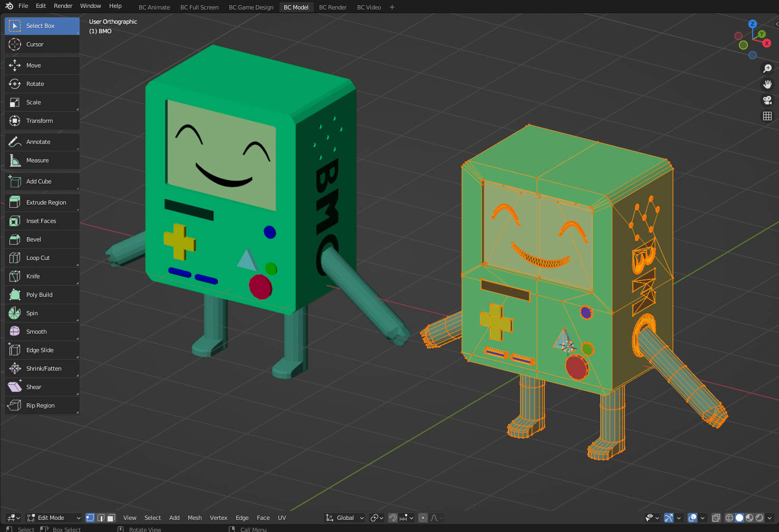Open the selectability and visibility dropdown
The height and width of the screenshot is (532, 779).
[652, 518]
